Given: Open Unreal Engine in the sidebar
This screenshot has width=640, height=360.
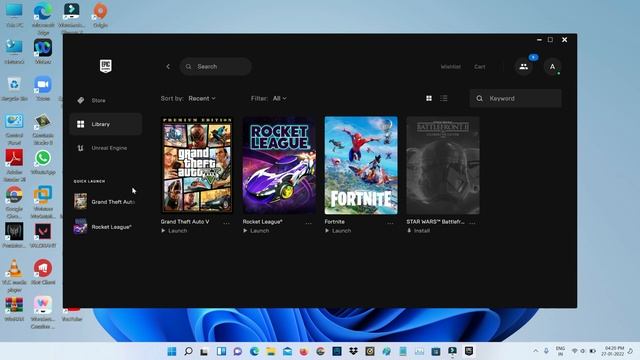Looking at the screenshot, I should (106, 148).
